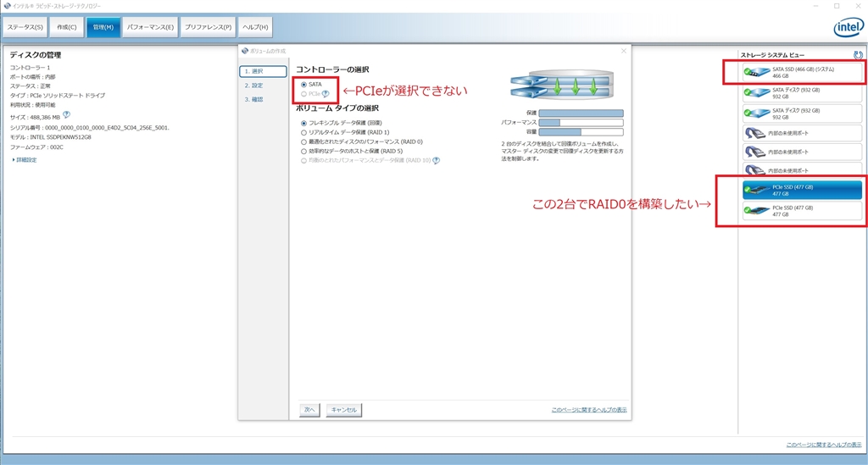Open the パフォーマンス(E) tab
868x465 pixels.
[x=150, y=27]
